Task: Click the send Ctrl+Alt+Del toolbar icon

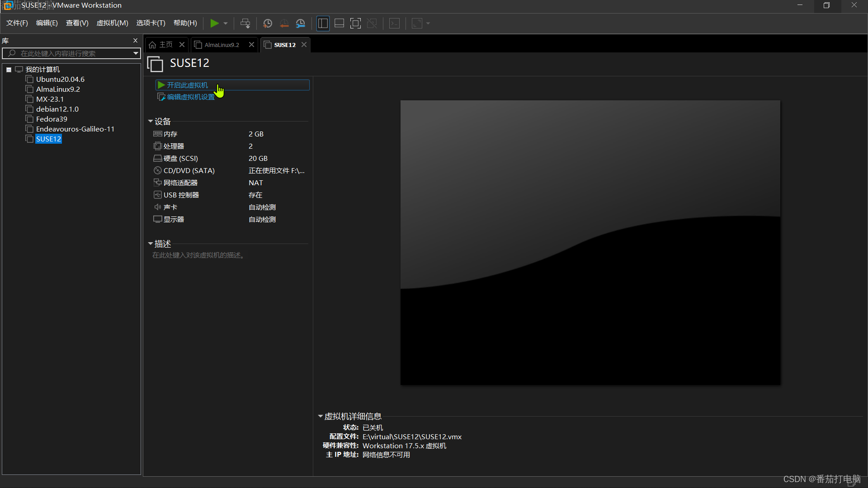Action: pyautogui.click(x=245, y=23)
